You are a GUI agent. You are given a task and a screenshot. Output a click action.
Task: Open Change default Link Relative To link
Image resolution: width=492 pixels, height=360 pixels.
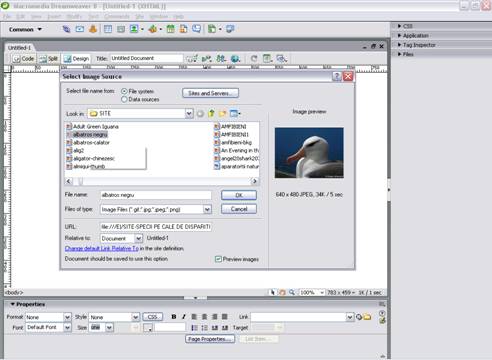[x=102, y=248]
